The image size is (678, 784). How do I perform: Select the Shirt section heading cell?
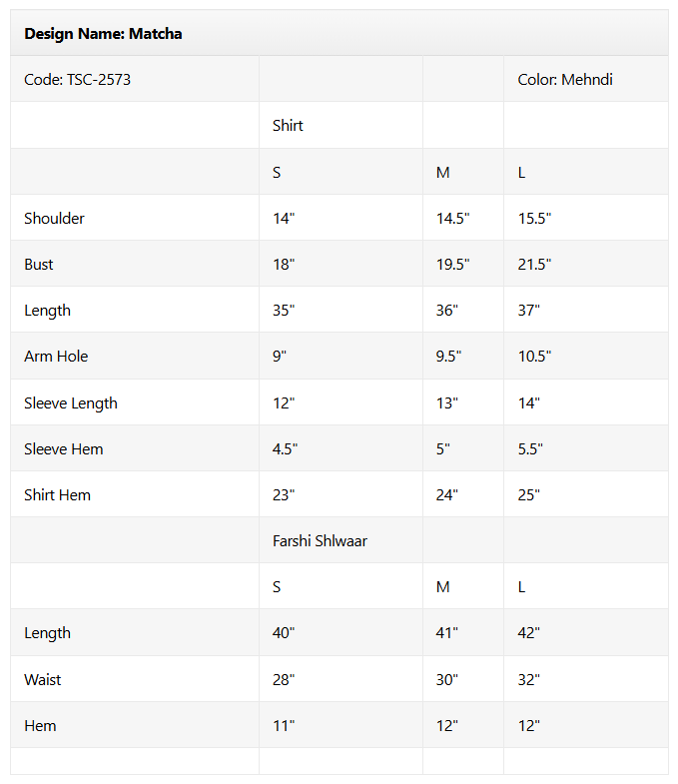(x=288, y=126)
